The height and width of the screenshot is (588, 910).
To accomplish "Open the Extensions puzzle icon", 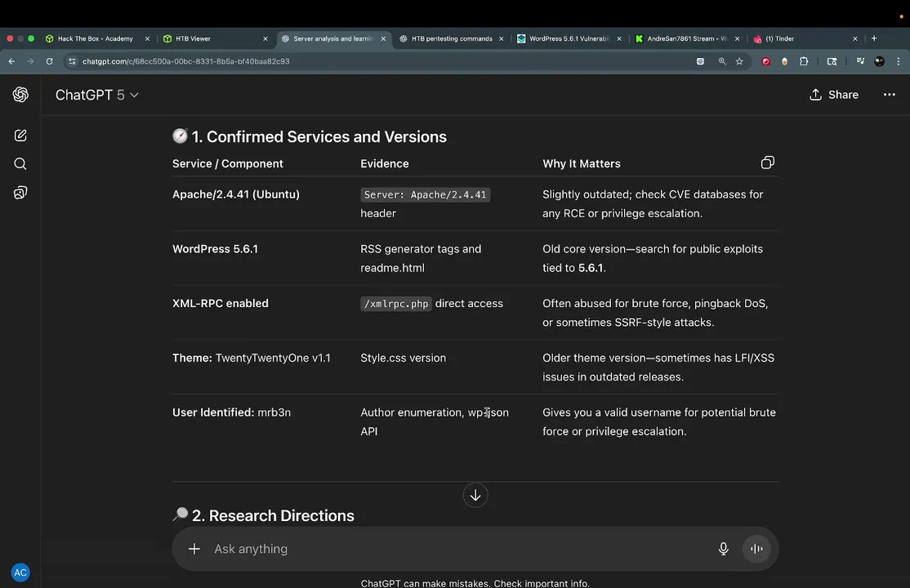I will tap(804, 61).
